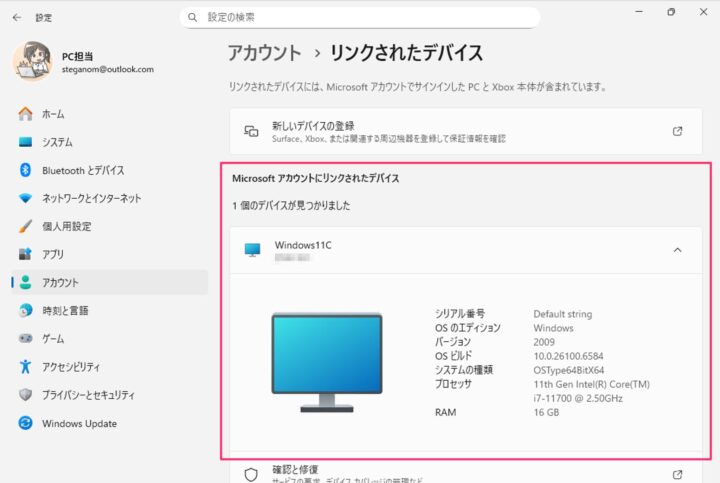Open ネットワークとインターネット settings
720x483 pixels.
[109, 198]
